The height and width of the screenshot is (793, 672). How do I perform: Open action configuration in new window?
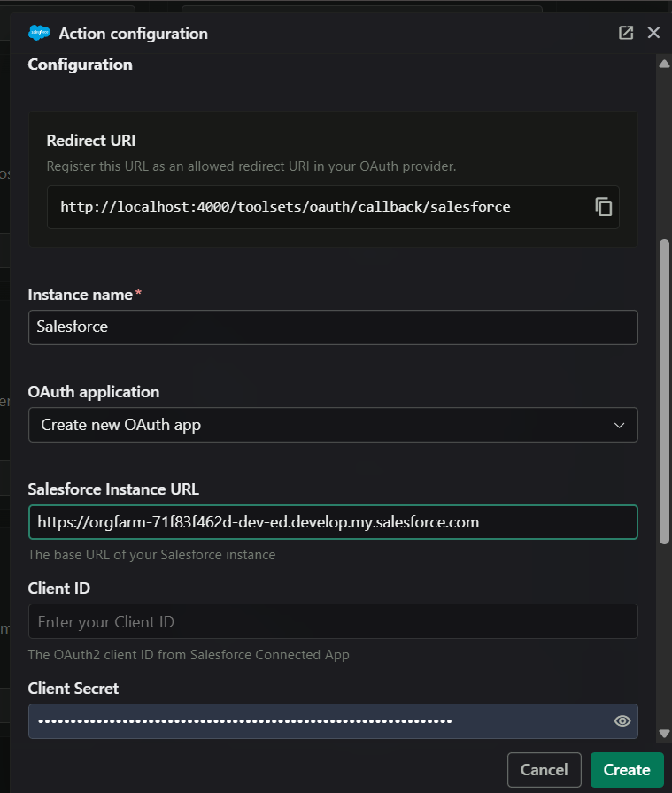point(626,33)
